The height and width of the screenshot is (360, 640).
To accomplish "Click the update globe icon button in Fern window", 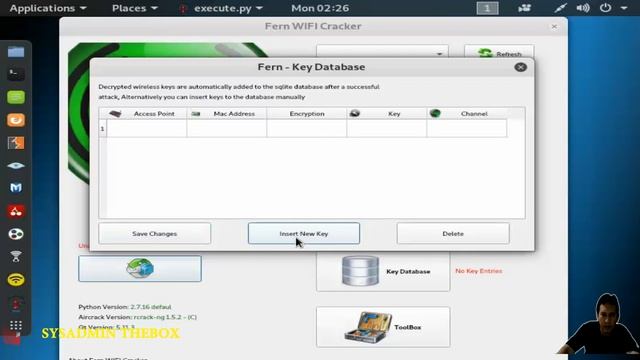I will coord(140,269).
